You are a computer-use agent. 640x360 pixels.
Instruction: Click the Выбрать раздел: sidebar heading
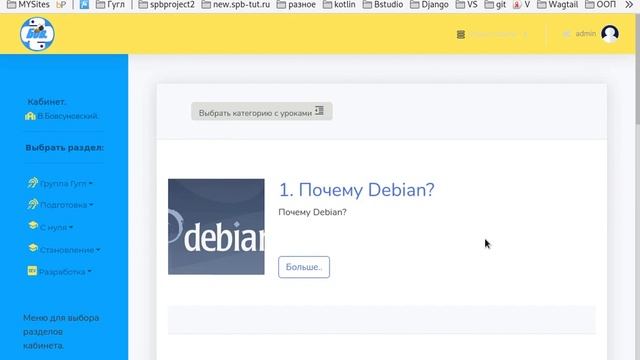64,148
